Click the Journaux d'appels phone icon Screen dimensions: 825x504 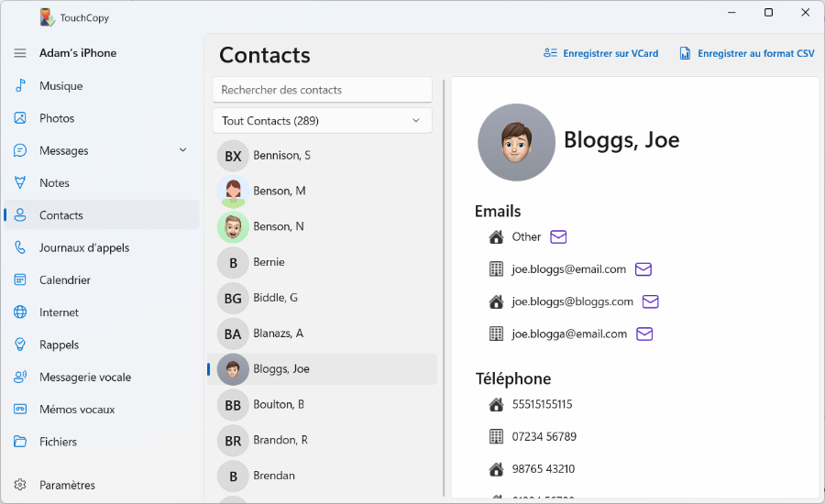point(20,247)
